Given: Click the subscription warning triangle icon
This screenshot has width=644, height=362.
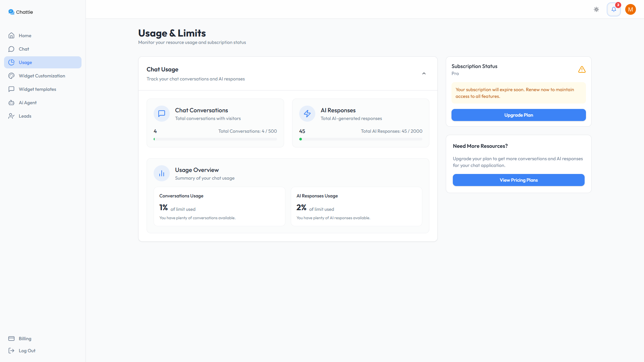Looking at the screenshot, I should (582, 70).
